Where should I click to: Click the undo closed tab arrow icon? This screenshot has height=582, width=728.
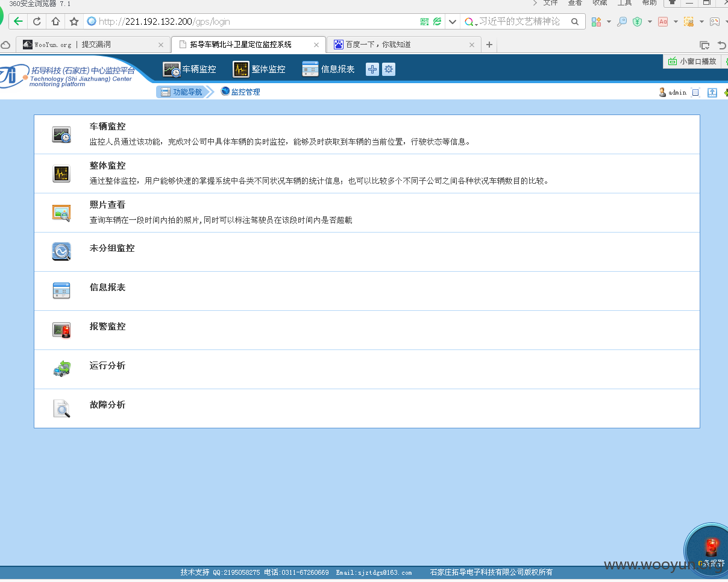pyautogui.click(x=722, y=45)
